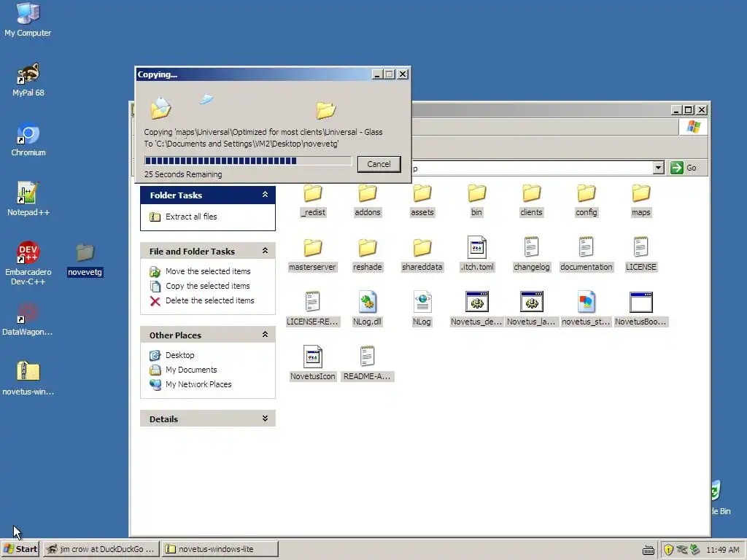Image resolution: width=747 pixels, height=560 pixels.
Task: Select the NovetusIcon file
Action: pyautogui.click(x=312, y=364)
